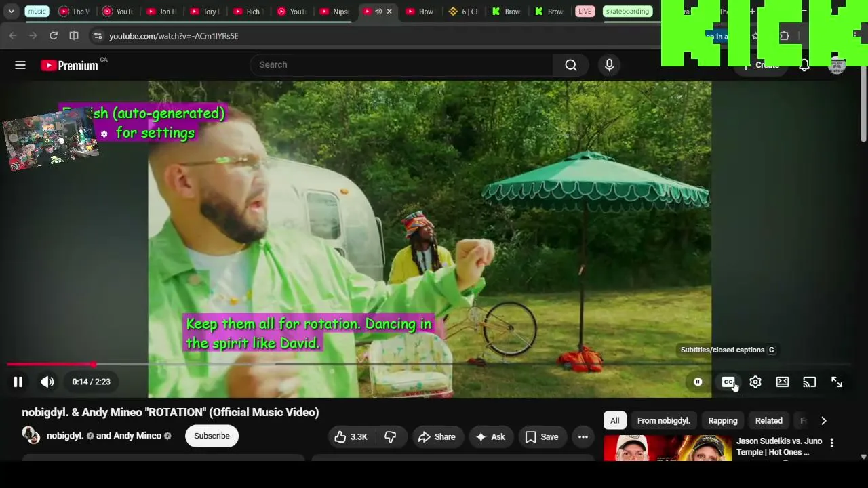
Task: Open the browser extensions puzzle icon
Action: [785, 36]
